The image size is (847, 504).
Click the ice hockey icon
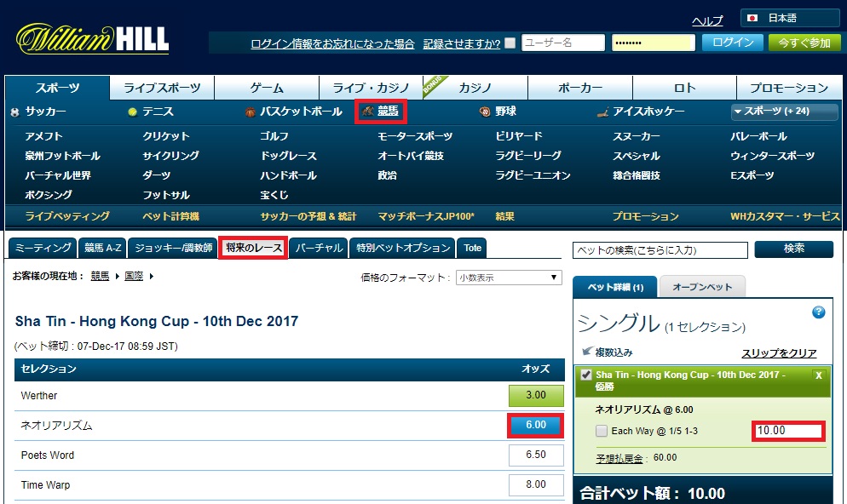pyautogui.click(x=602, y=112)
